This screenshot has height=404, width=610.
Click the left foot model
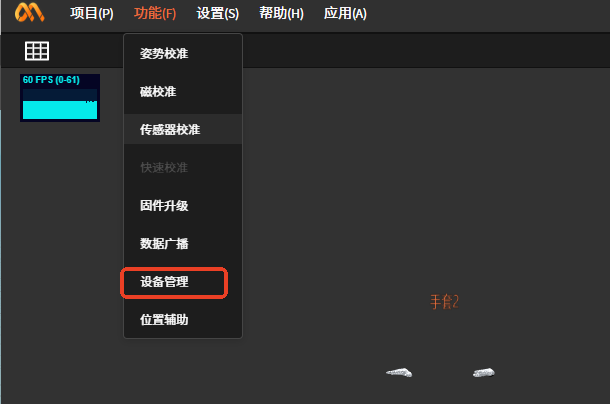399,372
